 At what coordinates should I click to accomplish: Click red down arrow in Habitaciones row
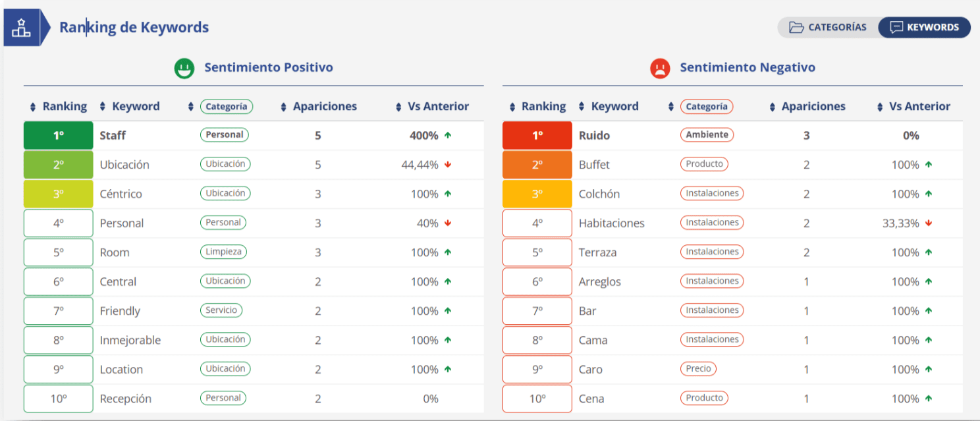click(929, 223)
